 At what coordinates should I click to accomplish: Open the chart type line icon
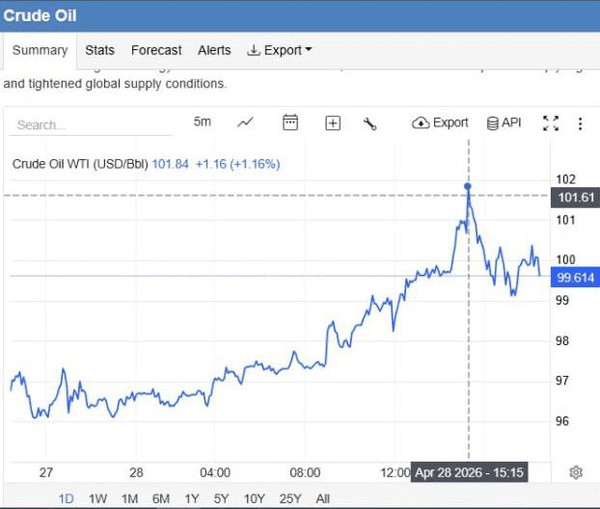245,123
